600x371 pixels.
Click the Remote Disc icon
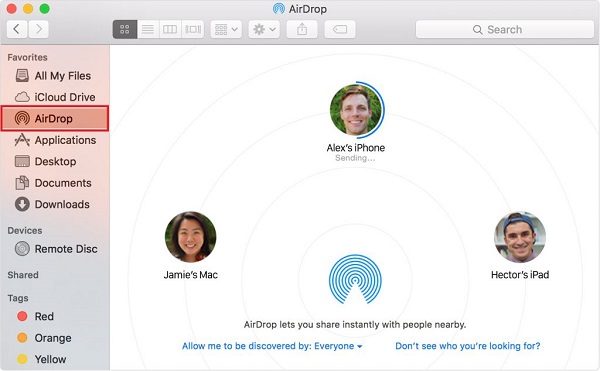point(22,249)
